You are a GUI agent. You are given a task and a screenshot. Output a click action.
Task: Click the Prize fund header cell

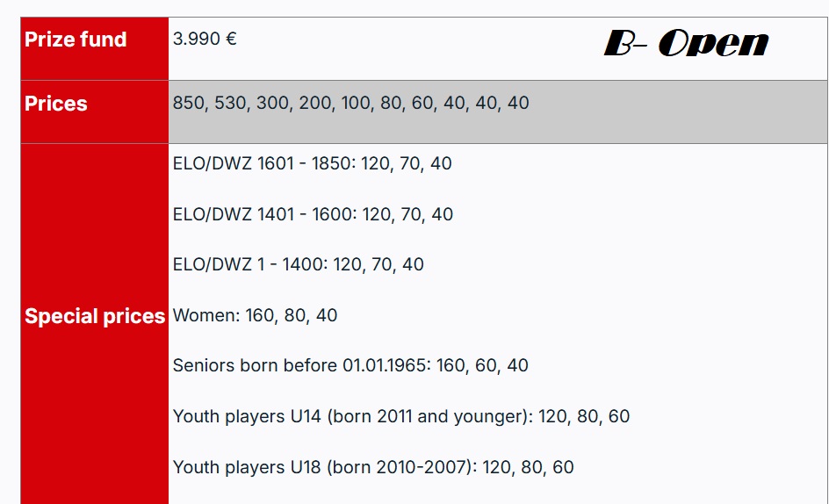pos(76,40)
